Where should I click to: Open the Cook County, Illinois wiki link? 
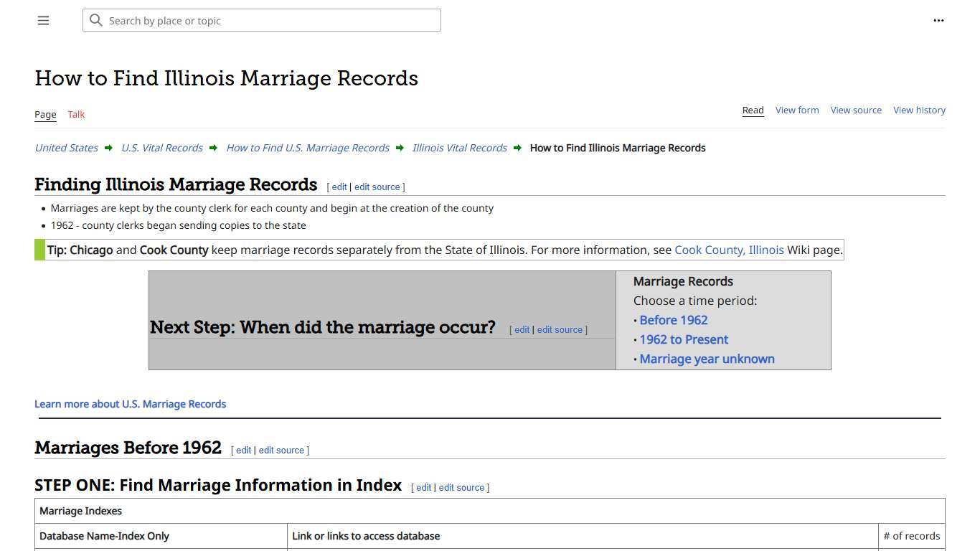(x=729, y=250)
